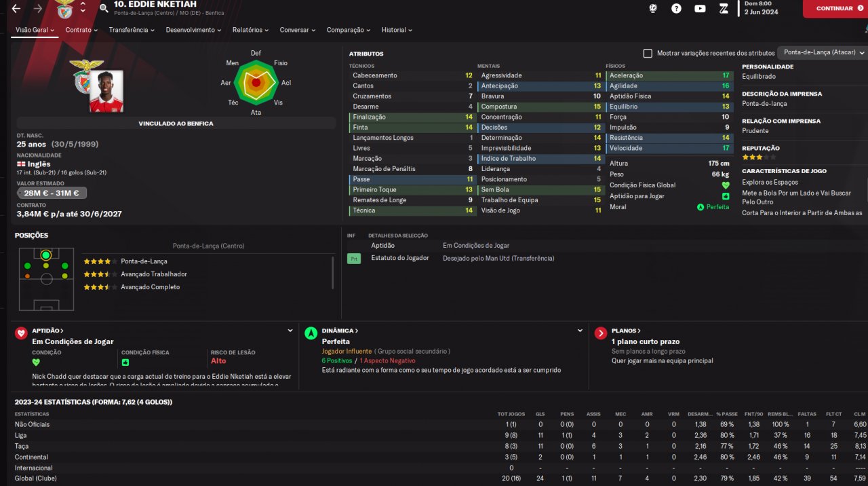
Task: Expand the Dinâmica panel chevron
Action: pyautogui.click(x=580, y=331)
